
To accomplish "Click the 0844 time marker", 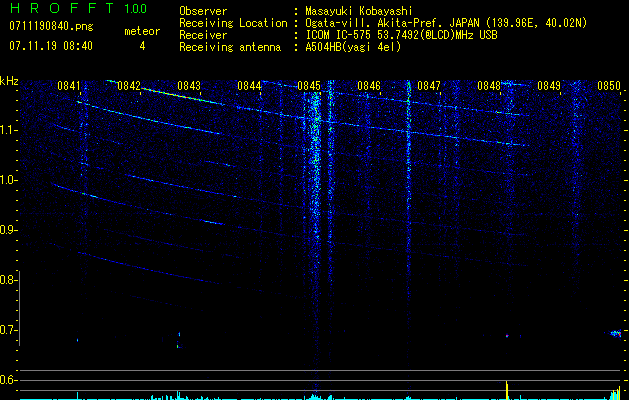I will (x=249, y=86).
